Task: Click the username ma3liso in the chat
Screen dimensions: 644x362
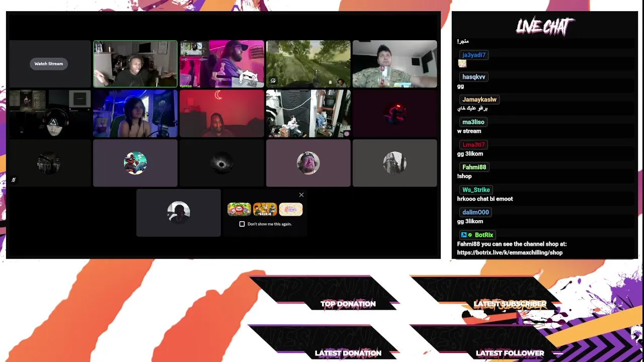Action: coord(473,122)
